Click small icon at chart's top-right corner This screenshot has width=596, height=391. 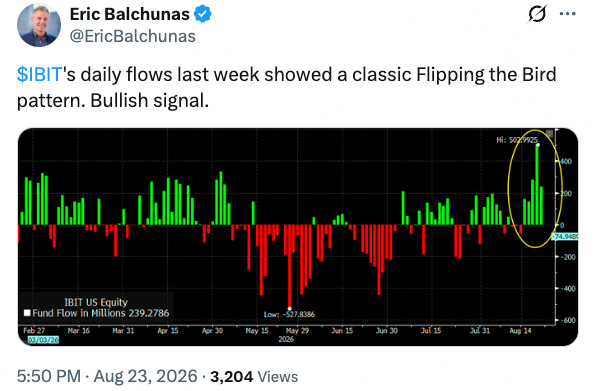tap(549, 133)
